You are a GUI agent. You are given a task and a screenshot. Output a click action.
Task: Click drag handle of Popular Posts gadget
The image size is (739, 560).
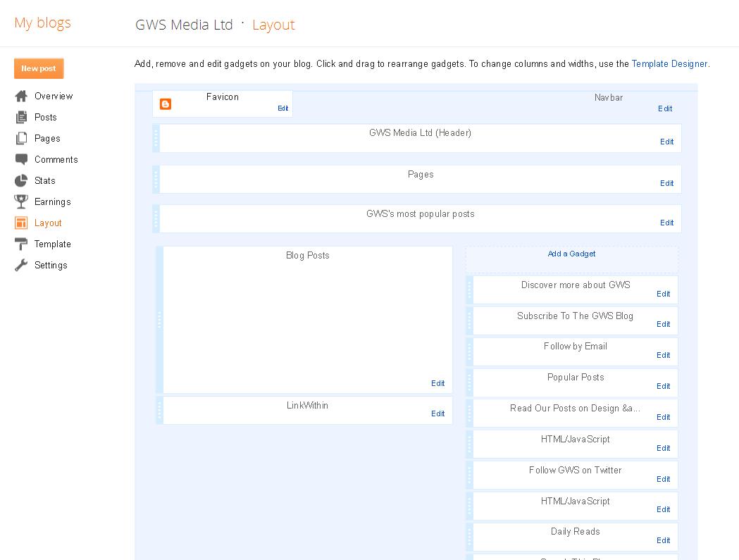469,382
